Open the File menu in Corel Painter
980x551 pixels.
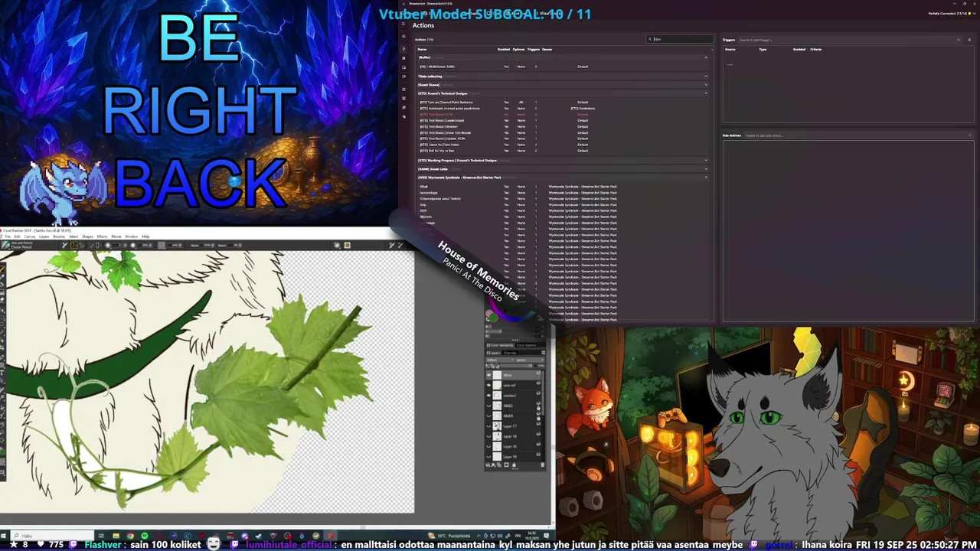[8, 236]
